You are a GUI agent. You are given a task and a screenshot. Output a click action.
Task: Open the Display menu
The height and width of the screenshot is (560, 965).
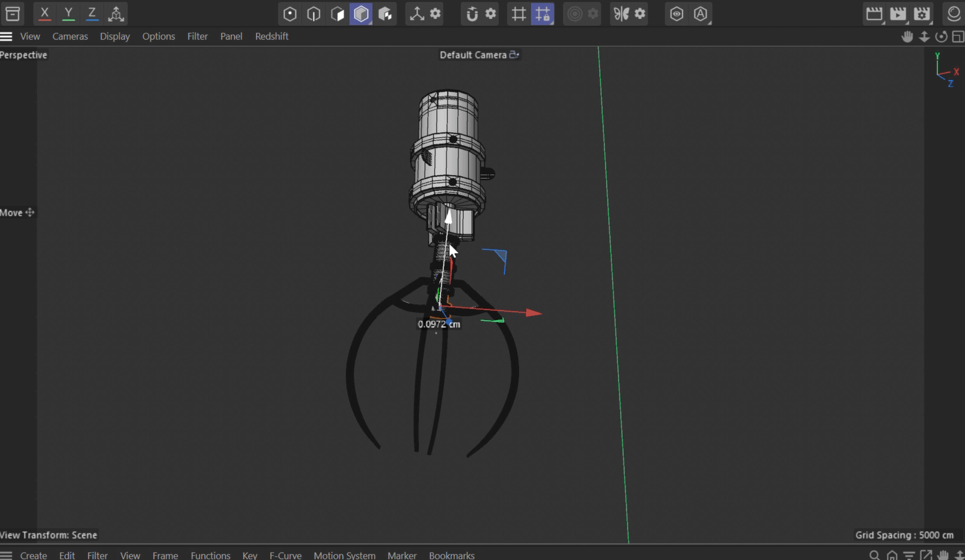tap(115, 36)
